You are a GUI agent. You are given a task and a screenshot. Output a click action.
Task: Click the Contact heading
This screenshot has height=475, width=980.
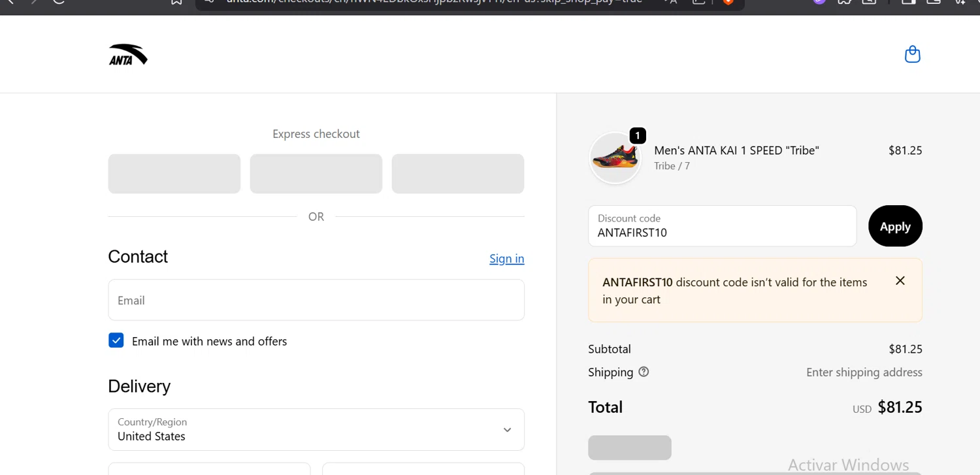point(138,256)
